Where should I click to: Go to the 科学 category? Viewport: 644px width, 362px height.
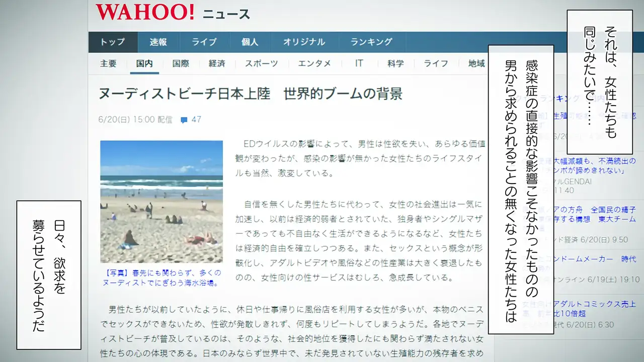click(x=395, y=63)
